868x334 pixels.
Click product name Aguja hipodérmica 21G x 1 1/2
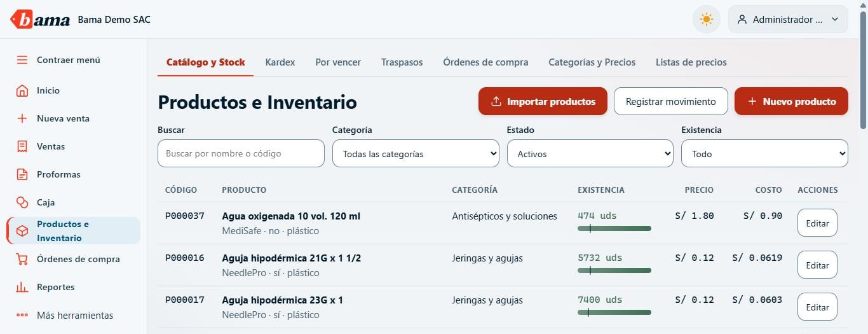[x=292, y=258]
